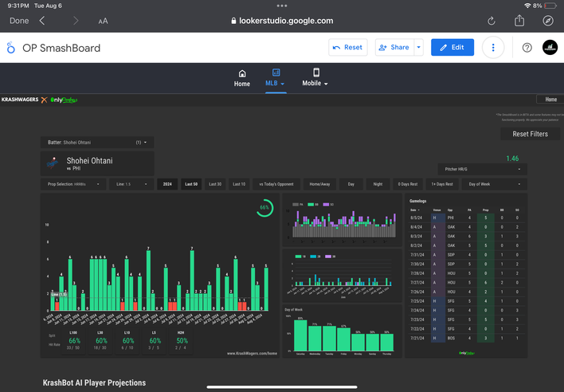This screenshot has width=564, height=392.
Task: Click the Home button at right edge
Action: (550, 100)
